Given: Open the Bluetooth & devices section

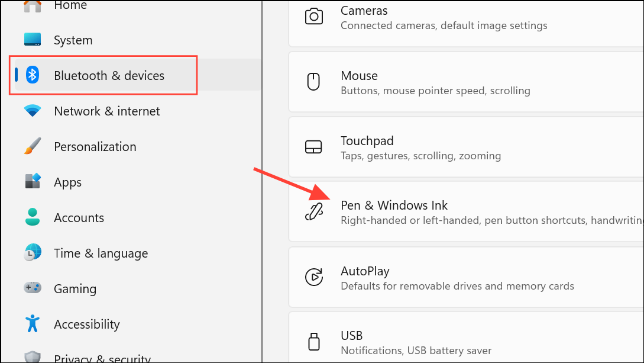Looking at the screenshot, I should 109,75.
